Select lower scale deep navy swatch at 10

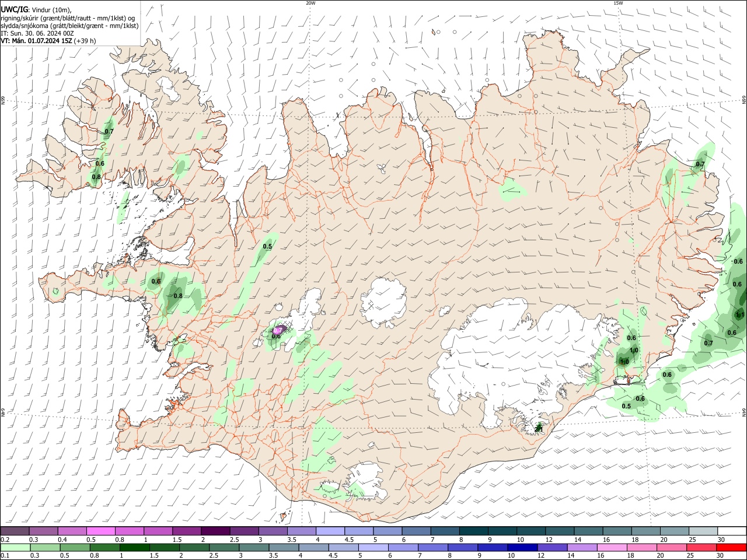523,547
